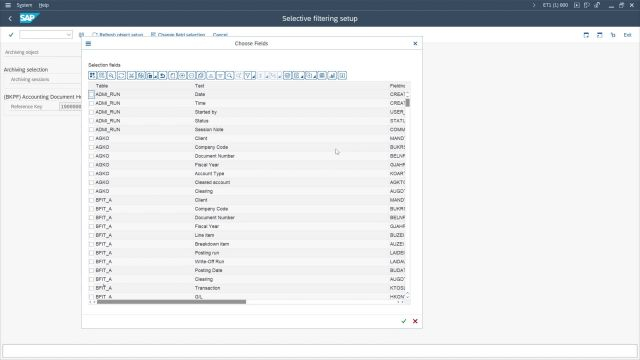The height and width of the screenshot is (360, 640).
Task: Open the command field dropdown arrow
Action: pos(68,35)
